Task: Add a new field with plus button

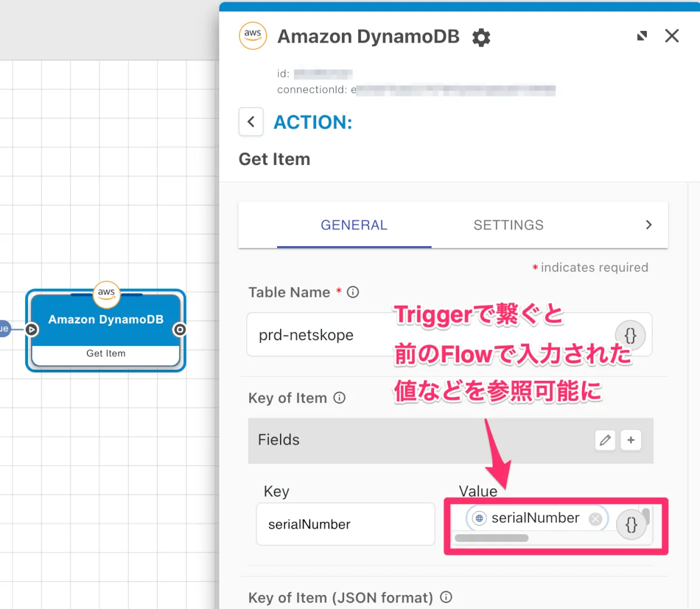Action: pos(631,440)
